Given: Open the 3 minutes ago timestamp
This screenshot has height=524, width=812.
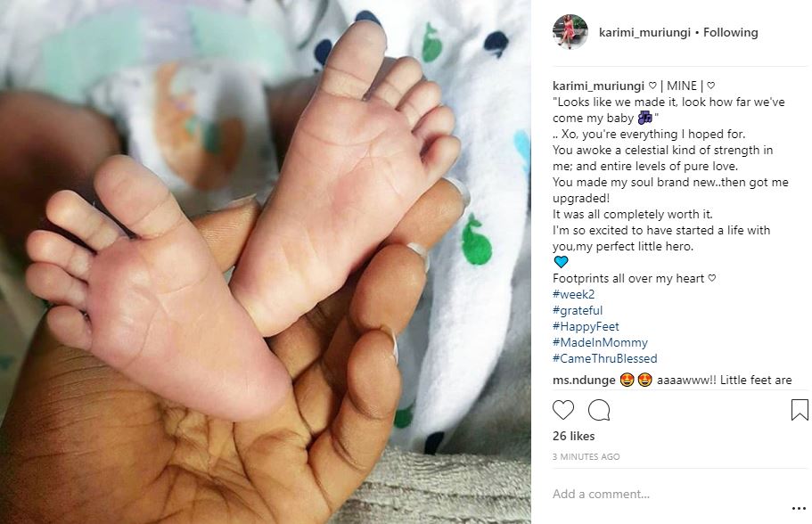Looking at the screenshot, I should 586,456.
